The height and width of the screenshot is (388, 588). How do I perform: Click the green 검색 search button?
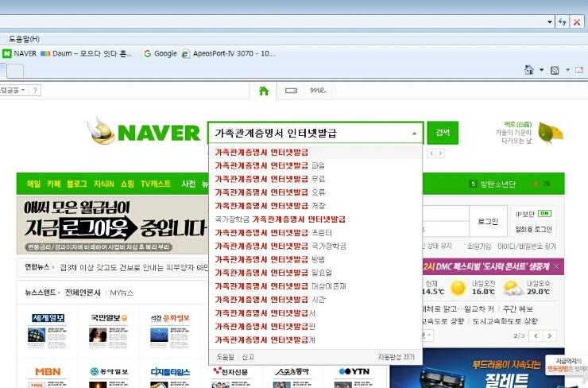click(443, 133)
